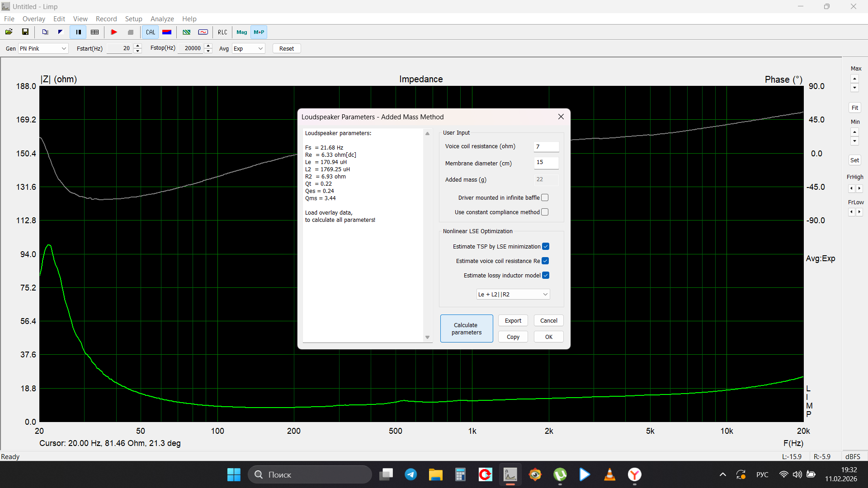
Task: Open Yandex Browser from the taskbar
Action: pos(634,474)
